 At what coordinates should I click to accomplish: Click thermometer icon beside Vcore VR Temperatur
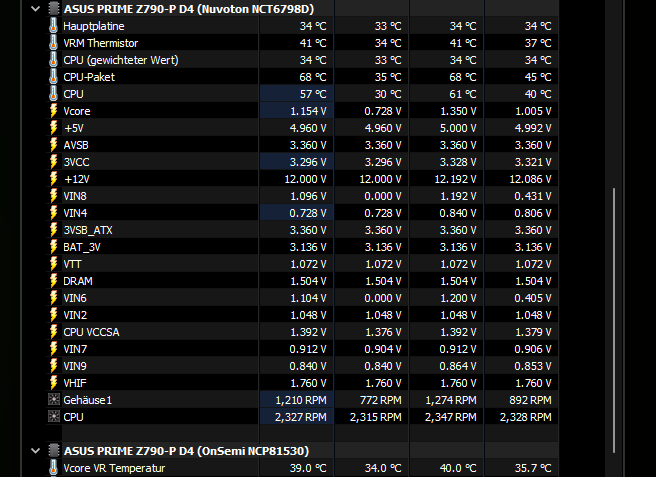coord(53,468)
